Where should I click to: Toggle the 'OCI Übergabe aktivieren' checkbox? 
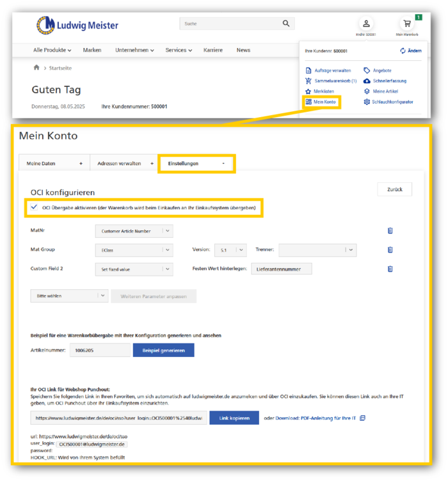[x=35, y=207]
